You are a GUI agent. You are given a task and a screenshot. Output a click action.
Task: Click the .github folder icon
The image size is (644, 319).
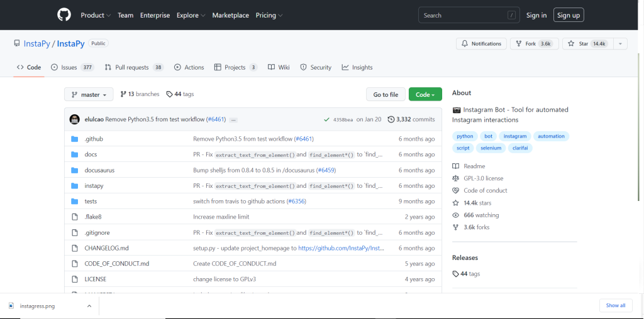(74, 139)
